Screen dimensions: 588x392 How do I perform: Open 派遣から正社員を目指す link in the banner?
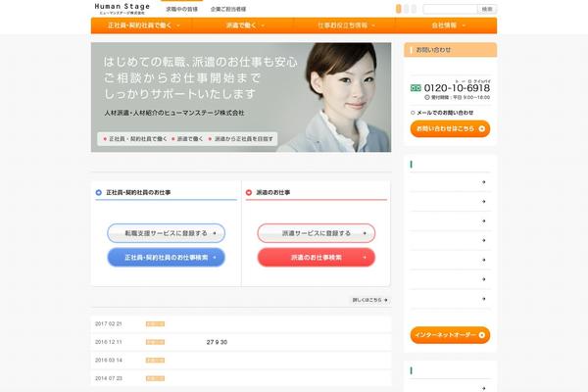coord(241,139)
